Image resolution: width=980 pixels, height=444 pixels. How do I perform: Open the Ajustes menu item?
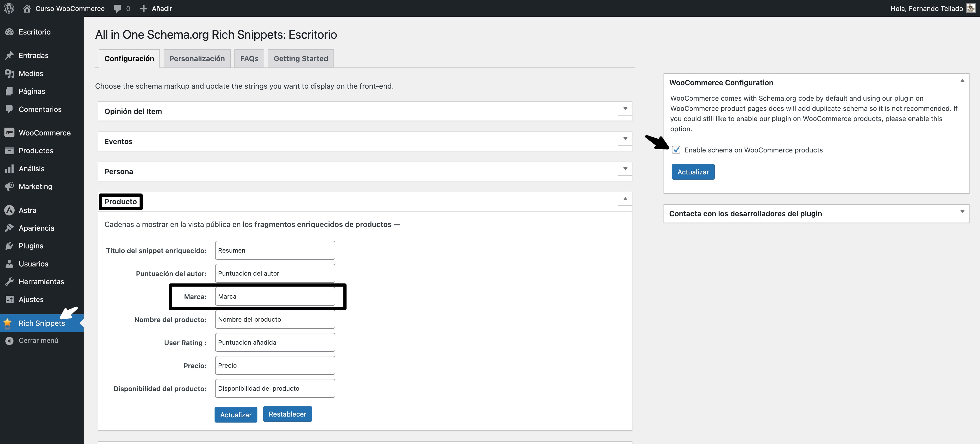pyautogui.click(x=42, y=300)
